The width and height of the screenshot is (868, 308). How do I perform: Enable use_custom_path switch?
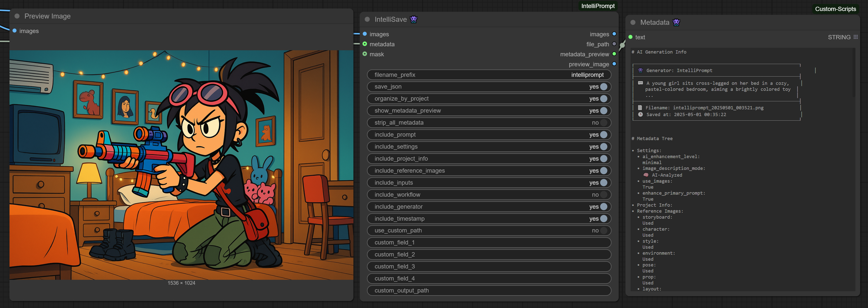(604, 230)
